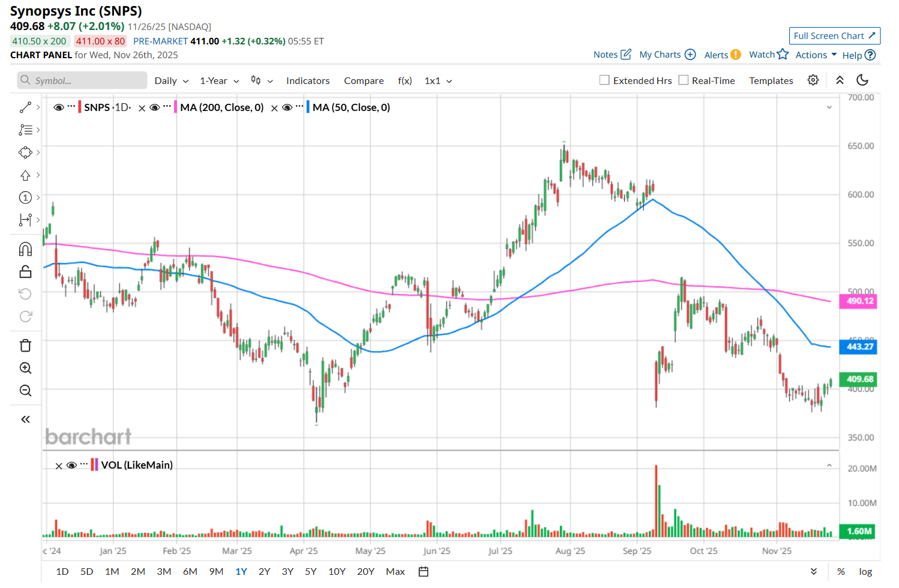The height and width of the screenshot is (588, 899).
Task: Open Notes edit icon
Action: click(x=626, y=54)
